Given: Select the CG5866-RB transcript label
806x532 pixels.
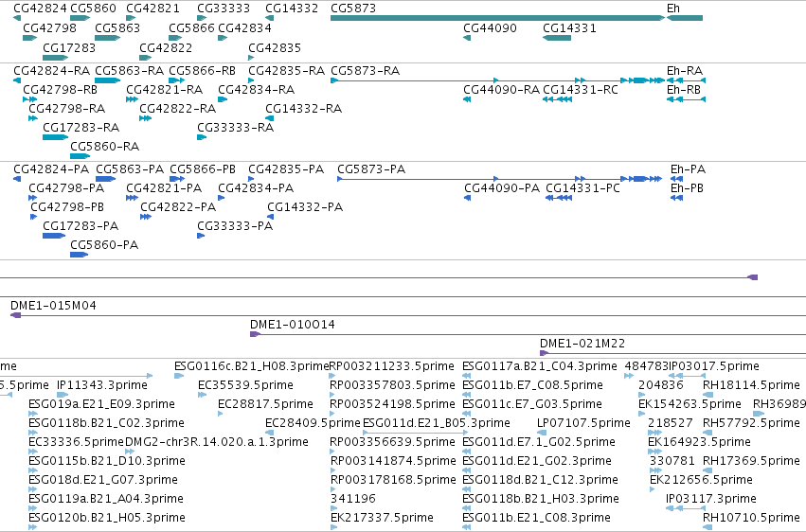Looking at the screenshot, I should pyautogui.click(x=202, y=70).
